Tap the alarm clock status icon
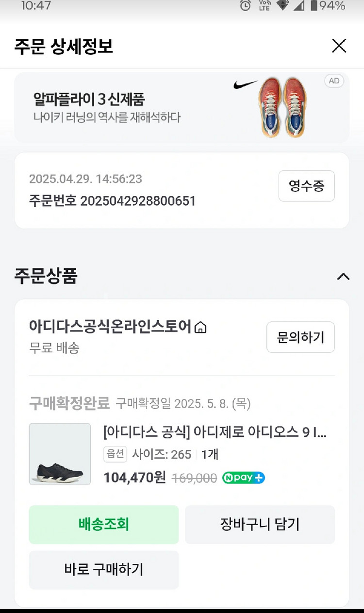This screenshot has height=613, width=364. pos(246,6)
